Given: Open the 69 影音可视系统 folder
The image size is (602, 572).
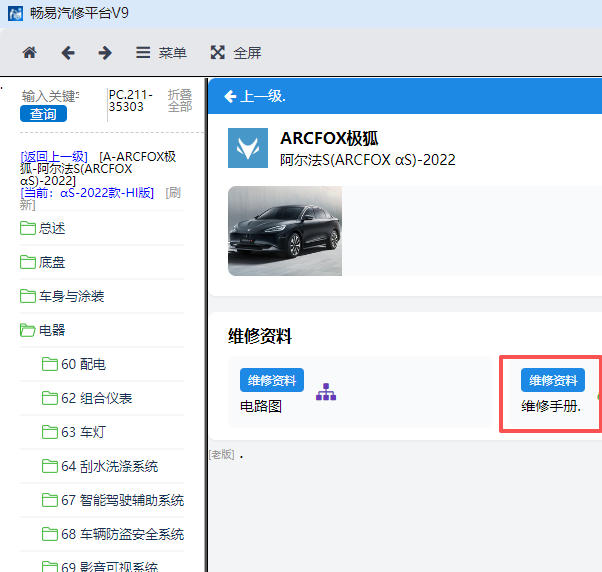Looking at the screenshot, I should click(x=100, y=566).
